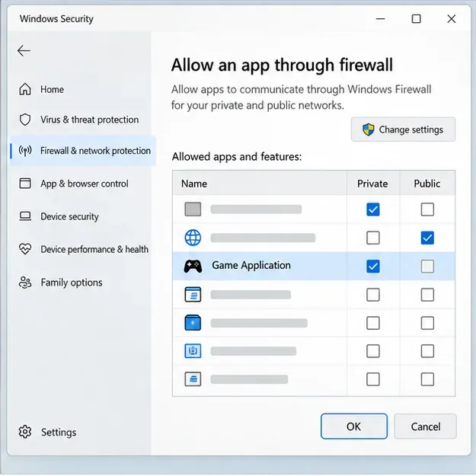Go back using the back arrow
This screenshot has height=476, width=476.
pyautogui.click(x=24, y=50)
